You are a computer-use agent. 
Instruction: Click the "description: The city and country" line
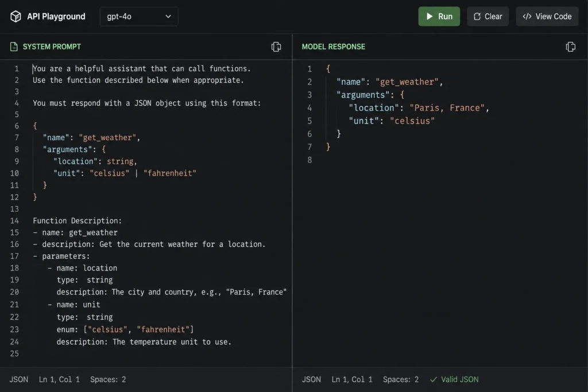(x=172, y=292)
